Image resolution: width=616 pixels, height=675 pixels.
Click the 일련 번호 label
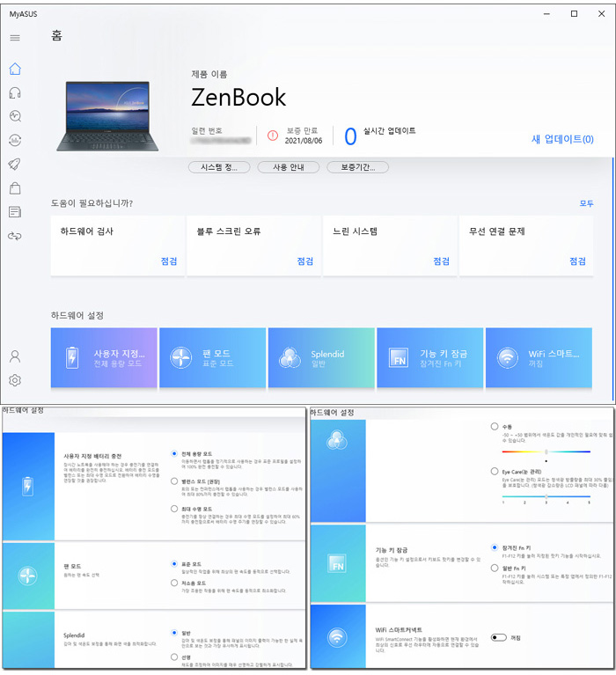pos(207,130)
